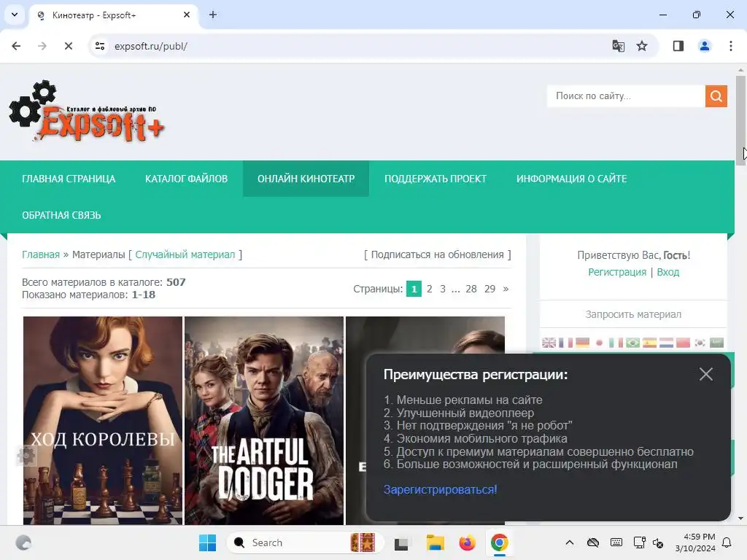Click Зарегистрироваться! in the popup

[440, 489]
